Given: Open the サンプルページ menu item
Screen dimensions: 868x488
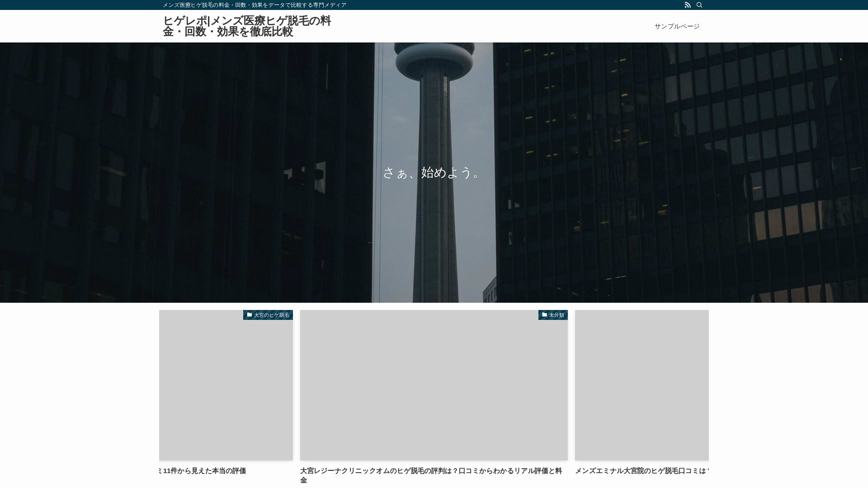Looking at the screenshot, I should point(677,26).
